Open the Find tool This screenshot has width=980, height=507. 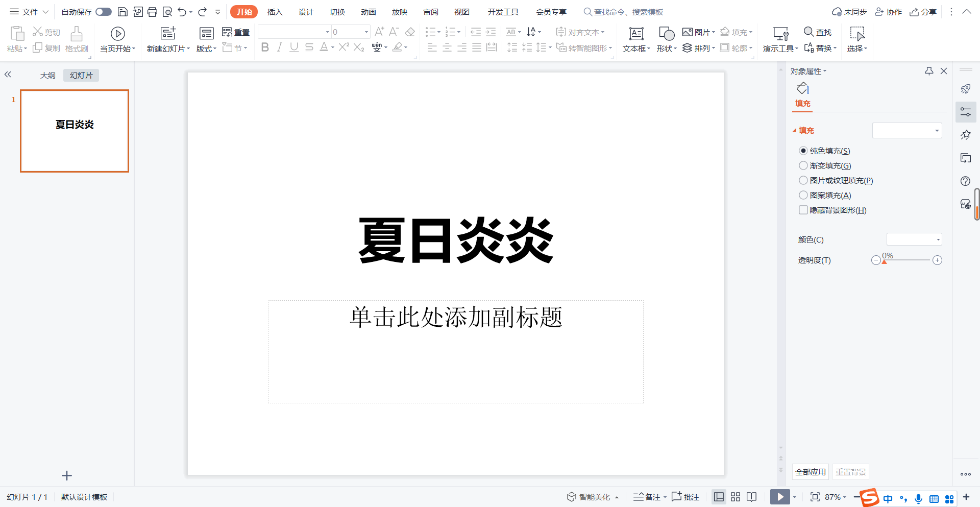(818, 32)
